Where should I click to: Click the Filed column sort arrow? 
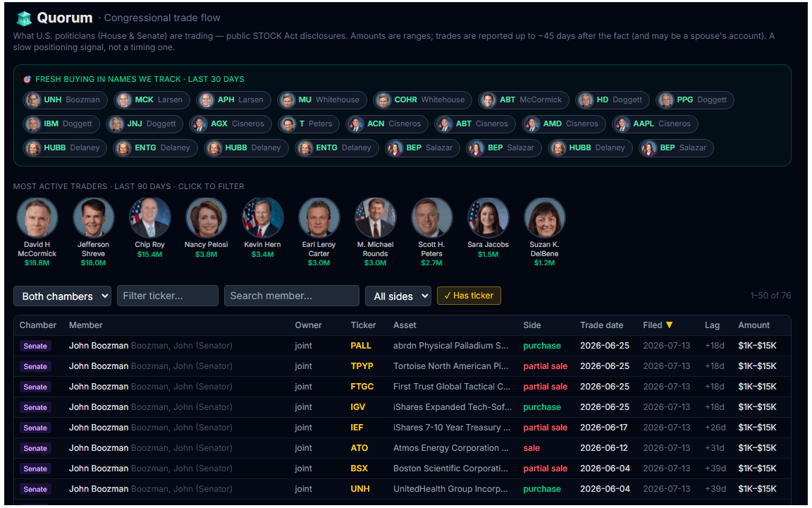[x=669, y=325]
